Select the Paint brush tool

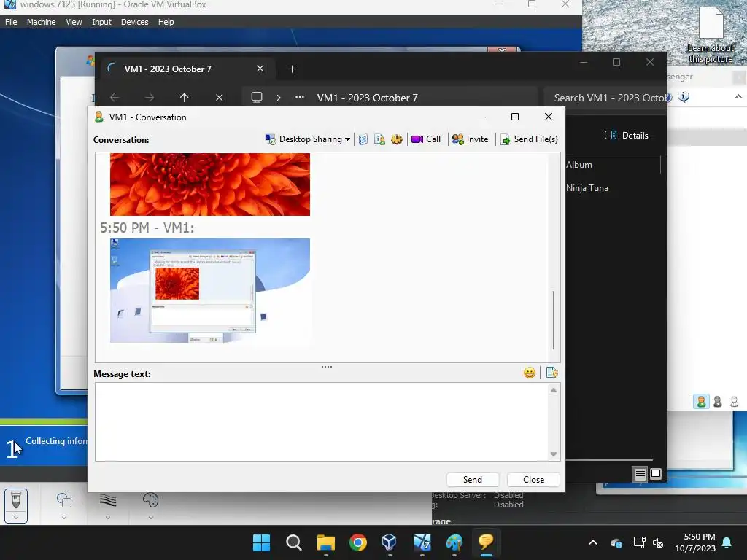coord(16,500)
